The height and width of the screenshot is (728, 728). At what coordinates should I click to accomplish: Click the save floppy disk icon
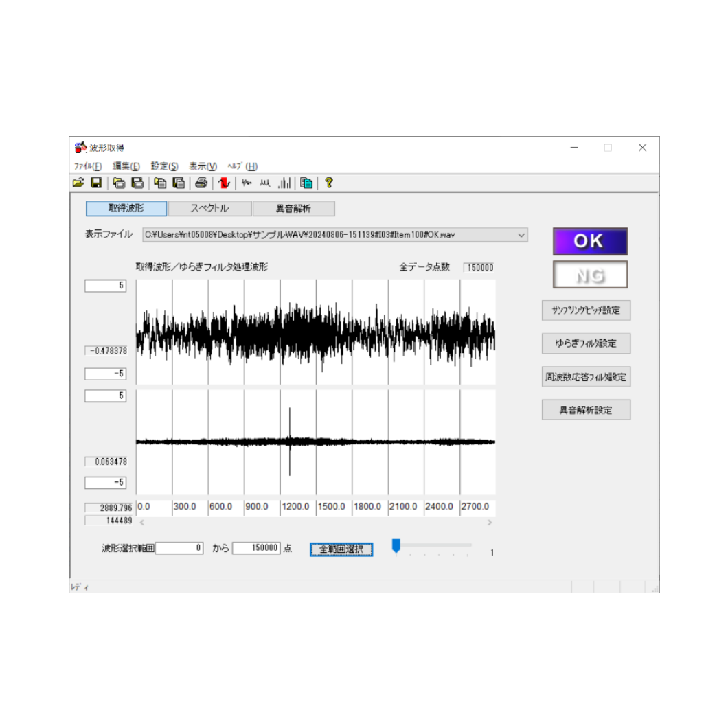[96, 183]
